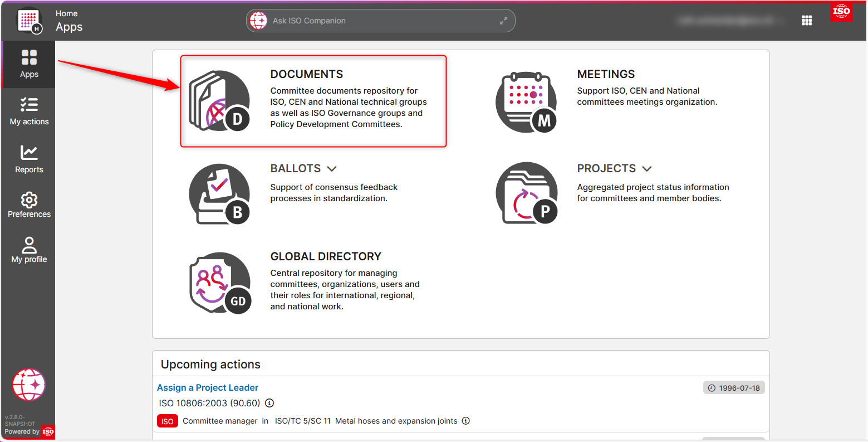Type in Ask ISO Companion field
Screen dimensions: 868x442
coord(381,21)
